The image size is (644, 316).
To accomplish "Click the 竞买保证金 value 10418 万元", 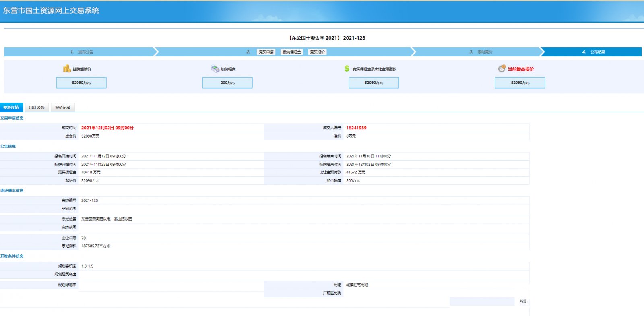I will click(91, 172).
